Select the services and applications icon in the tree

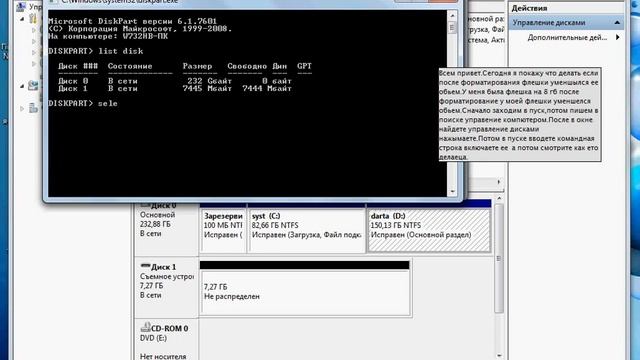click(33, 108)
